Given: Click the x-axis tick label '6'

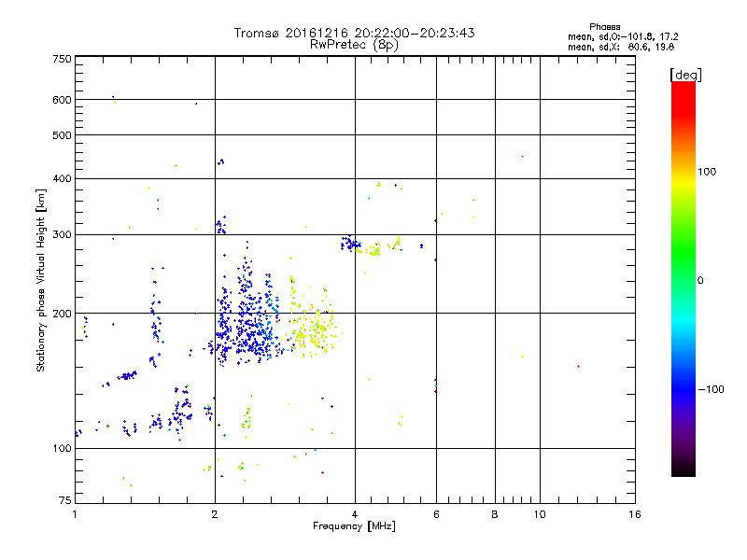Looking at the screenshot, I should pyautogui.click(x=436, y=514).
